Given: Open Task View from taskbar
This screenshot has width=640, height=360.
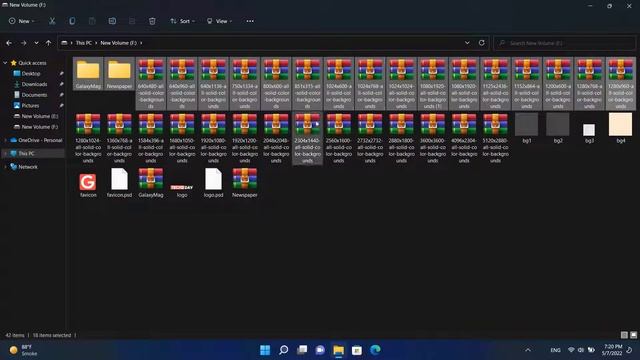Looking at the screenshot, I should tap(302, 350).
